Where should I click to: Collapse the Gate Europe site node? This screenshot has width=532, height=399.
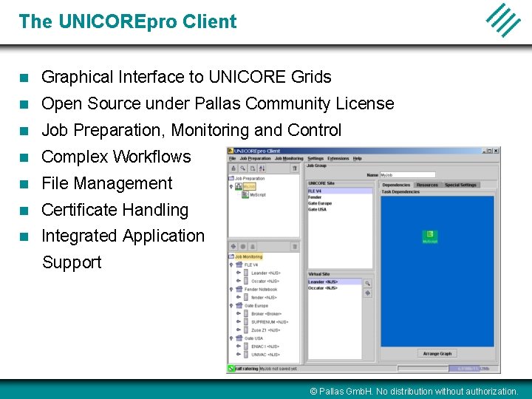coord(231,306)
